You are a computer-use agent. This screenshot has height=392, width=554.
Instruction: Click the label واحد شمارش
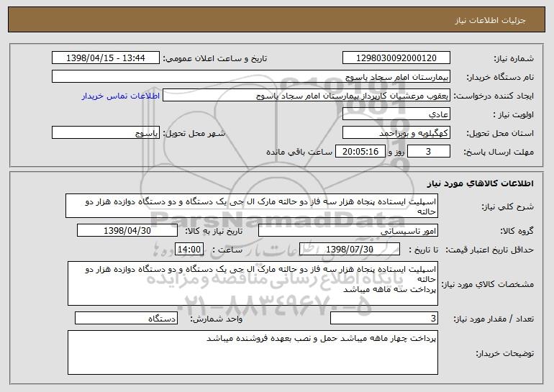coord(217,319)
